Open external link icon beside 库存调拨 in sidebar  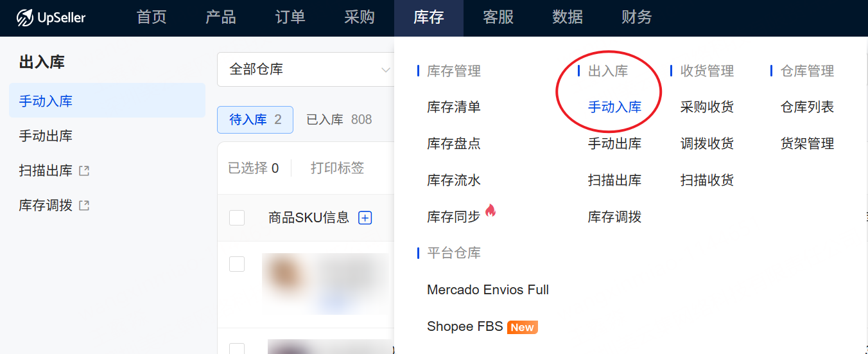84,206
